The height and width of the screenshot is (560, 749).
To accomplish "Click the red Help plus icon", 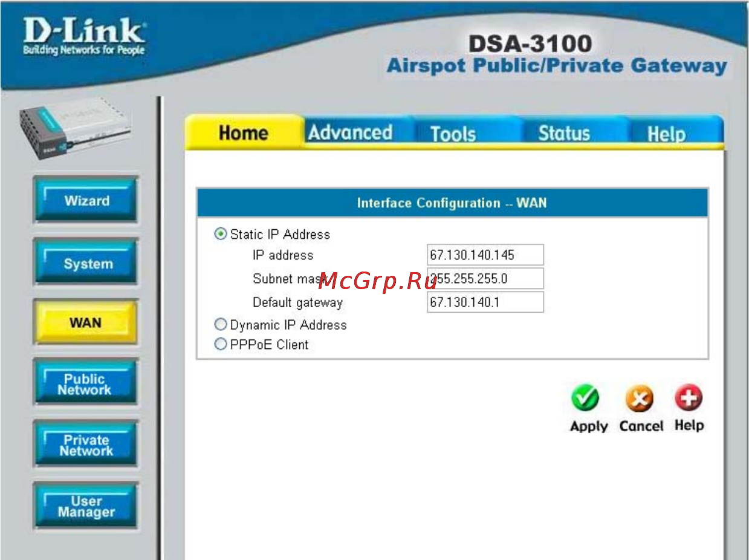I will (689, 398).
